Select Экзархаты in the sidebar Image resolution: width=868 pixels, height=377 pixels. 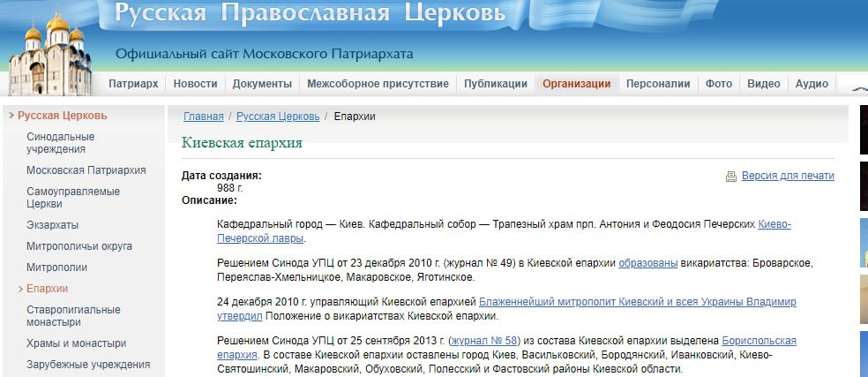(x=53, y=225)
